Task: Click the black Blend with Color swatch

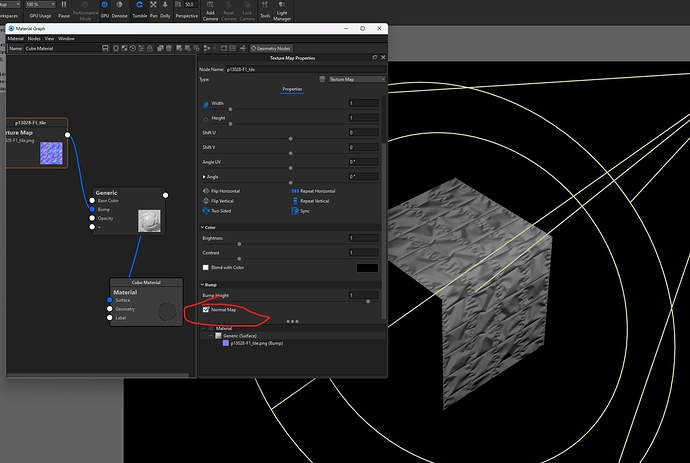Action: (x=367, y=268)
